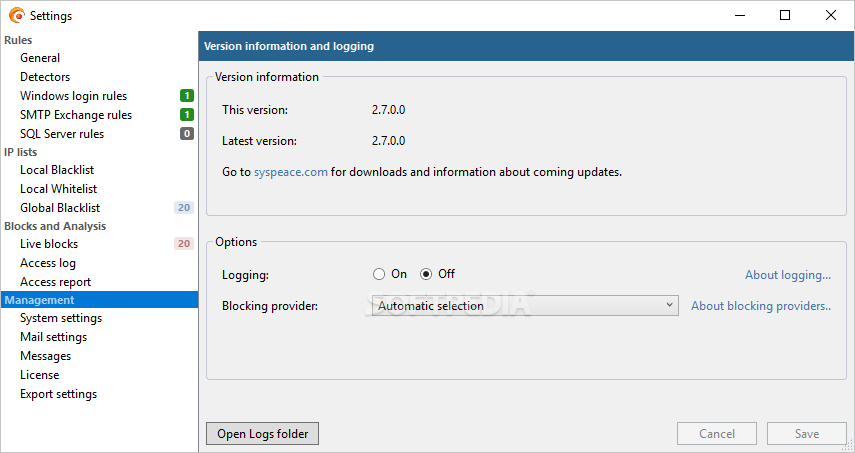Click the Open Logs folder button
Viewport: 855px width, 453px height.
(x=262, y=434)
